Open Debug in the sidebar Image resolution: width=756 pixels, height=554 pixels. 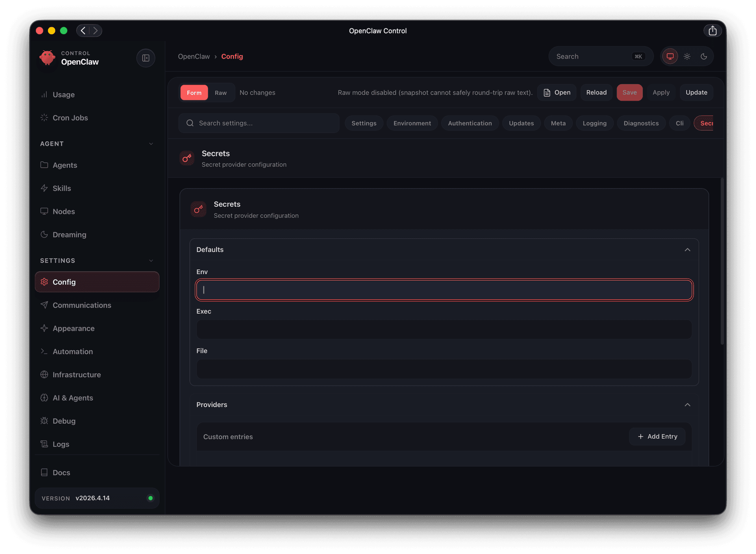97,421
